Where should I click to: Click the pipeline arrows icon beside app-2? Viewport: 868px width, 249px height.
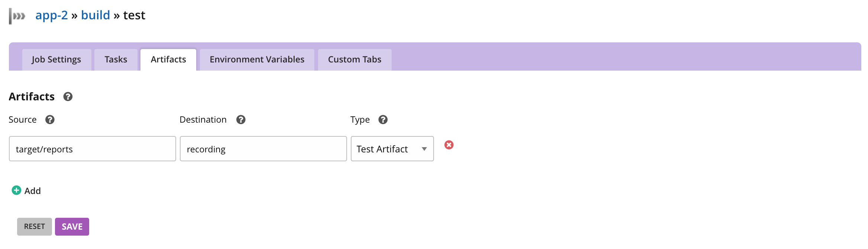click(17, 16)
